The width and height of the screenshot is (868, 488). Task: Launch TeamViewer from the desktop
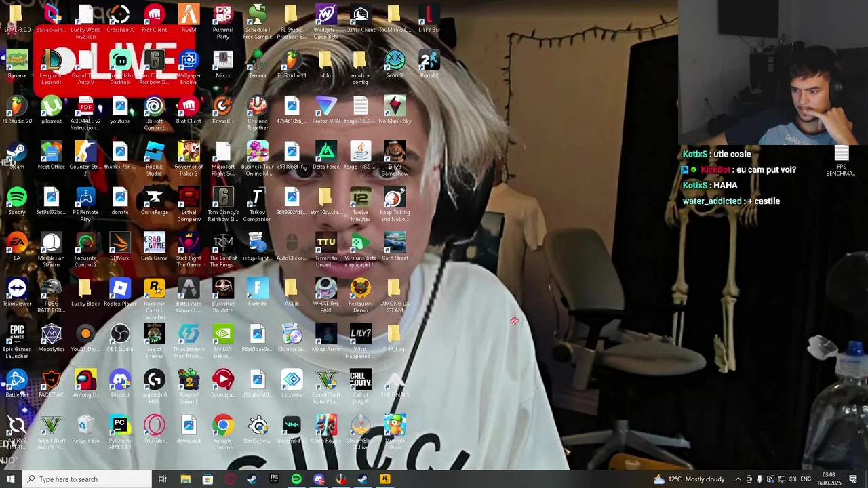[17, 293]
